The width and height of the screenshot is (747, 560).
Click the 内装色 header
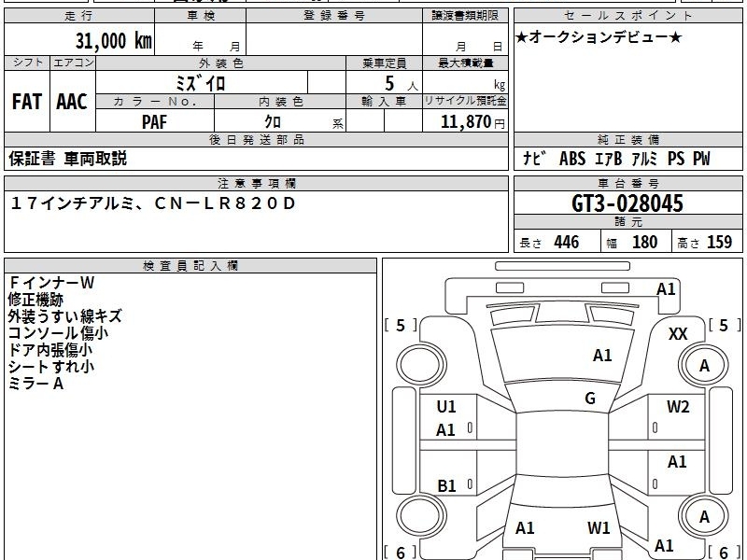(x=280, y=102)
